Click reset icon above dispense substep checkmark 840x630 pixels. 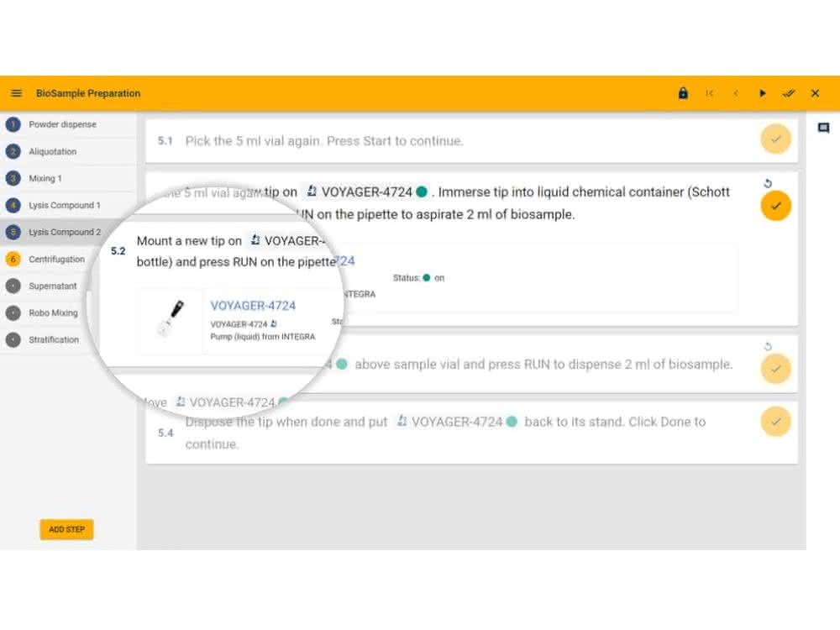768,347
